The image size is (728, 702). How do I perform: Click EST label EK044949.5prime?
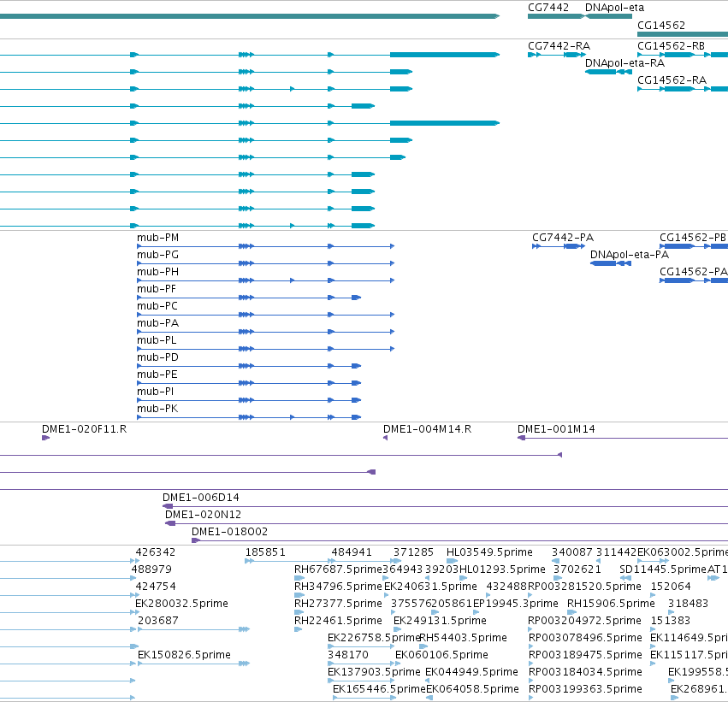click(471, 673)
